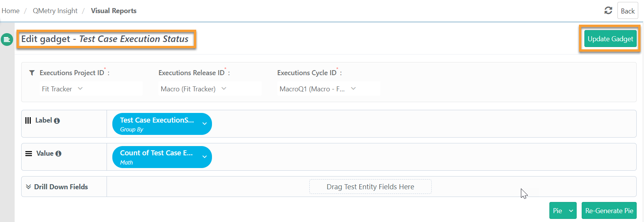
Task: Navigate to Home via the breadcrumb
Action: [x=10, y=10]
